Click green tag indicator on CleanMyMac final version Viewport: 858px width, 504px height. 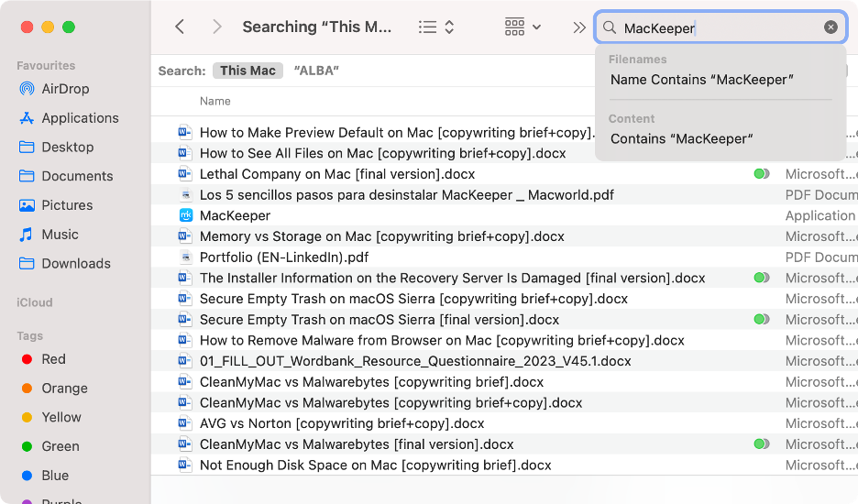761,444
